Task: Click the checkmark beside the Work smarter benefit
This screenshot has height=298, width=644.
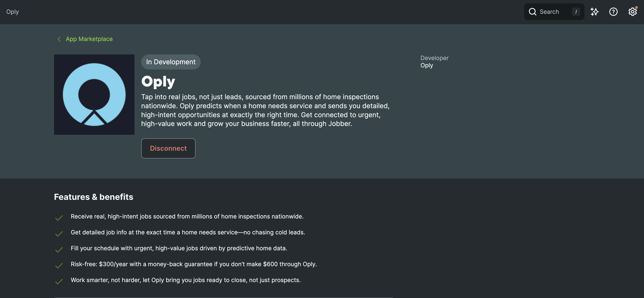Action: point(59,281)
